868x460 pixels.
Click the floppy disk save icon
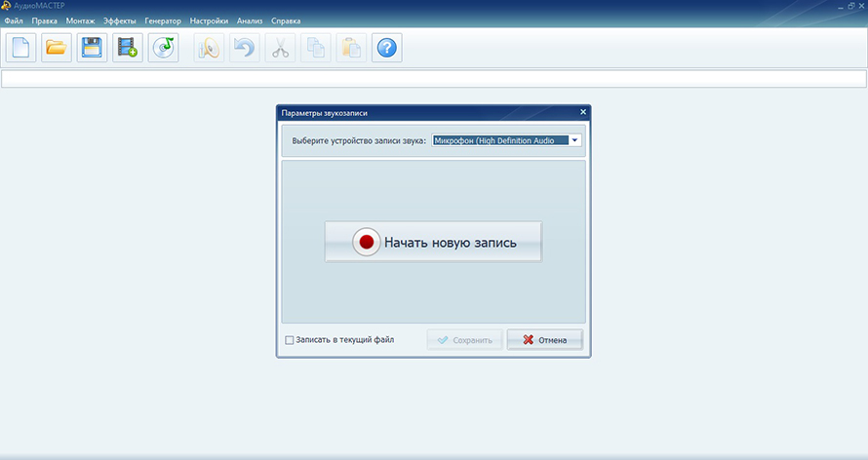[x=93, y=48]
